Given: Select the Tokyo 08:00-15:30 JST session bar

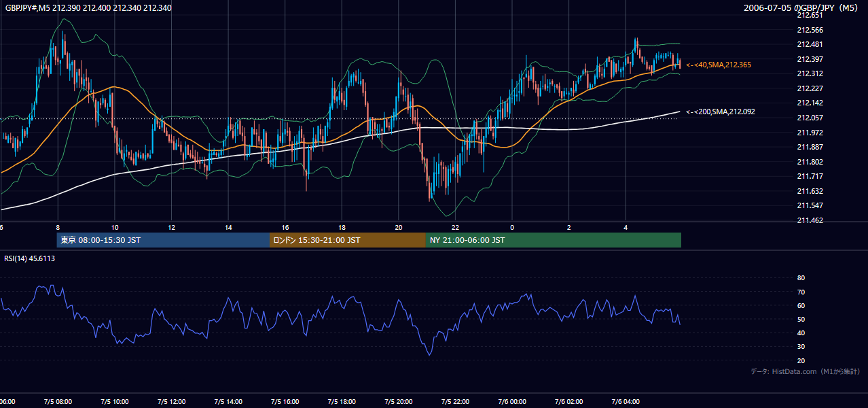Looking at the screenshot, I should tap(163, 240).
